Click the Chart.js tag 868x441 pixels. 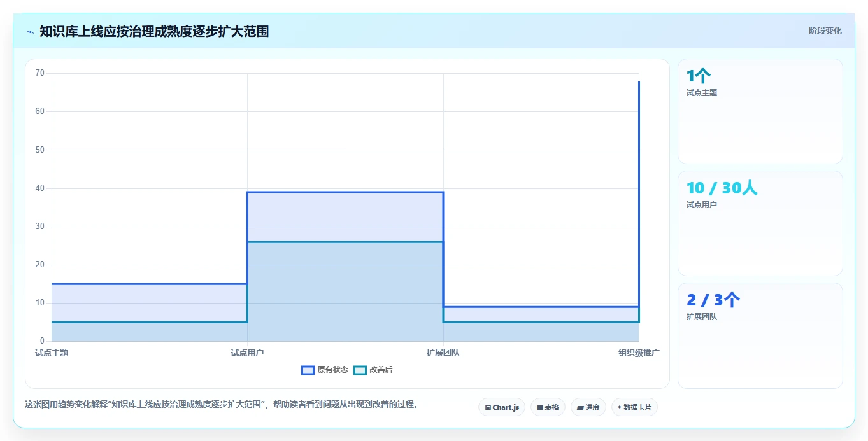coord(502,407)
